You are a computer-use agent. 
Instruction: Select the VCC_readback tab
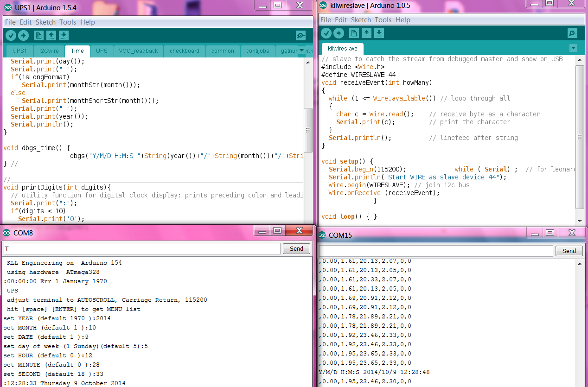point(138,51)
